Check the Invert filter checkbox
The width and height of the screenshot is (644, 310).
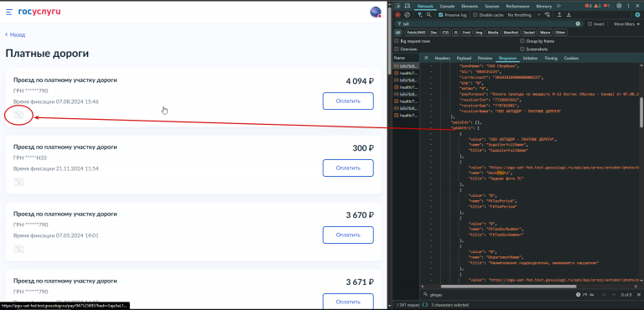590,23
